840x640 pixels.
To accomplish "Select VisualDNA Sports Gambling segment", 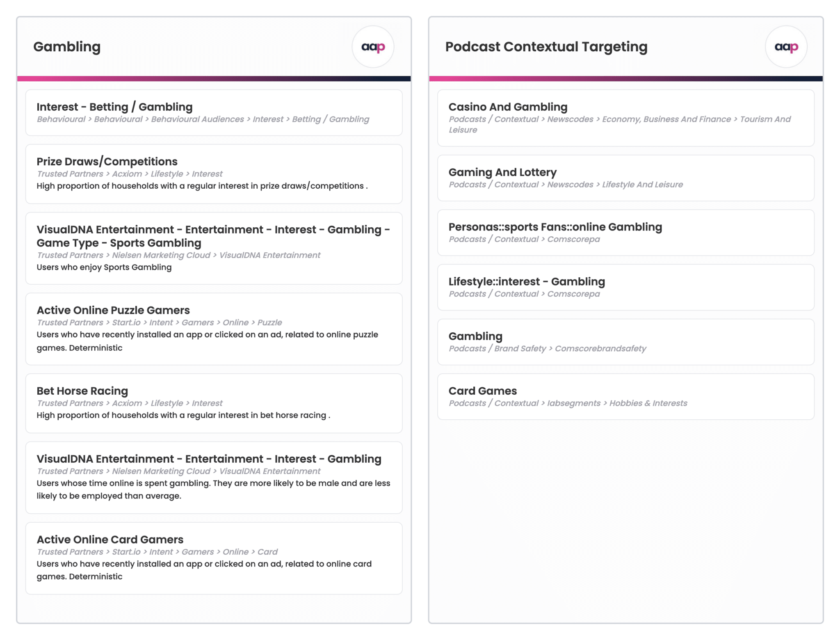I will [x=214, y=248].
